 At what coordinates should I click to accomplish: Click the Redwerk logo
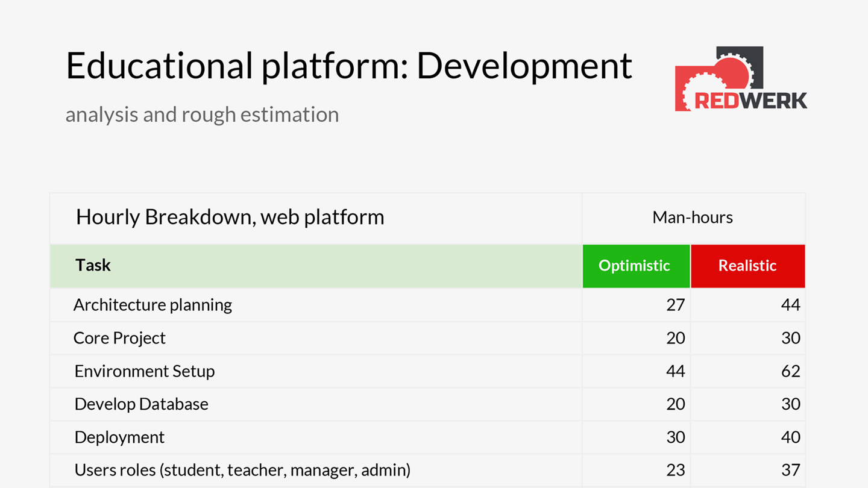[741, 79]
